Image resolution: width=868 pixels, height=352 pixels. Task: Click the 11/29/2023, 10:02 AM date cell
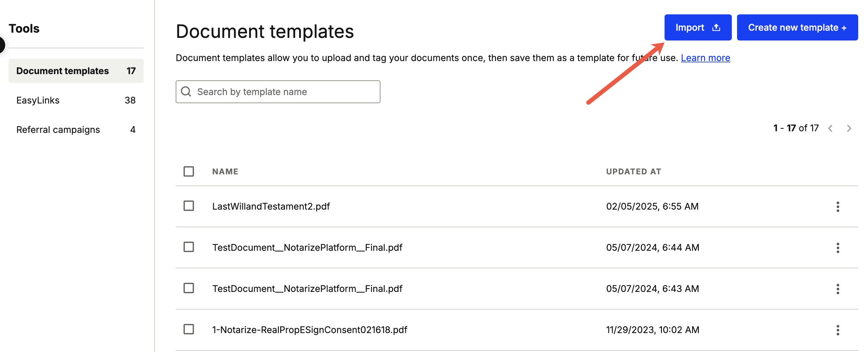tap(652, 329)
